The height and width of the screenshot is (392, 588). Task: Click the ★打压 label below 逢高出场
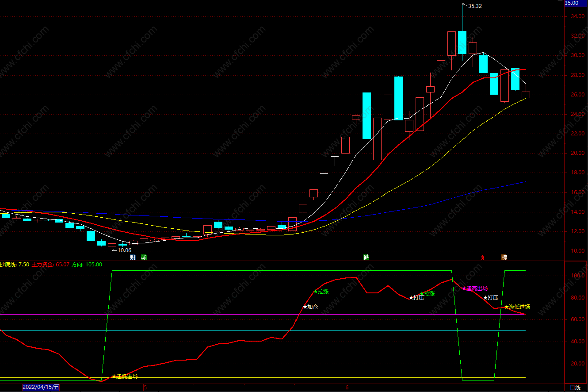click(491, 298)
